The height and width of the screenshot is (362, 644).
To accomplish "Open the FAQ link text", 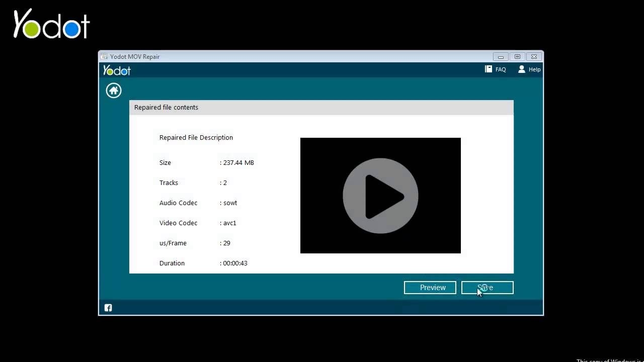I will (x=501, y=69).
